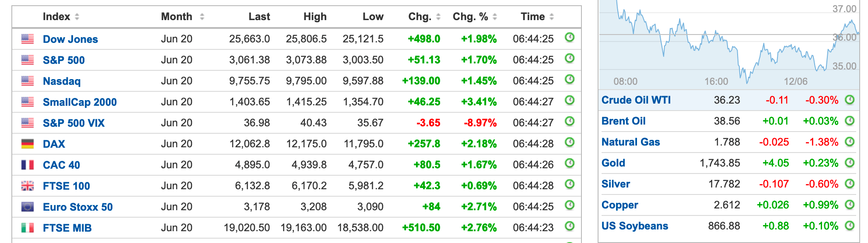This screenshot has width=868, height=243.
Task: Open the Brent Oil commodity link
Action: [623, 121]
